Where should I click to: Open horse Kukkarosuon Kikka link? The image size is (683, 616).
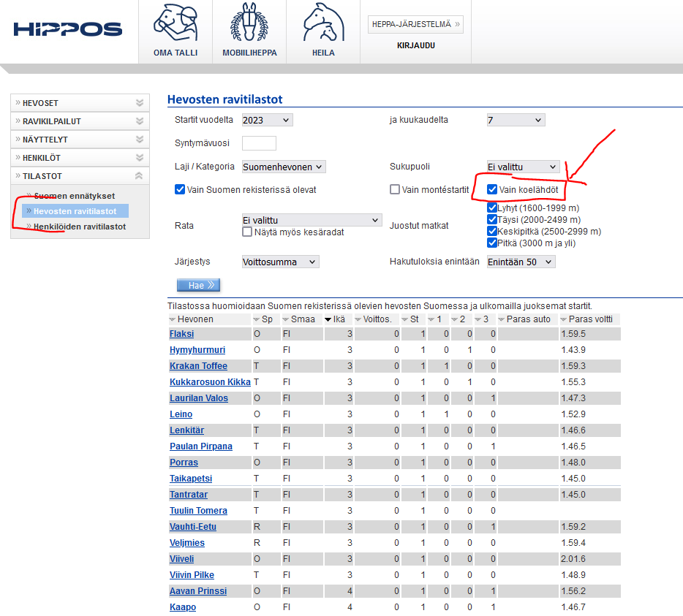pos(210,382)
